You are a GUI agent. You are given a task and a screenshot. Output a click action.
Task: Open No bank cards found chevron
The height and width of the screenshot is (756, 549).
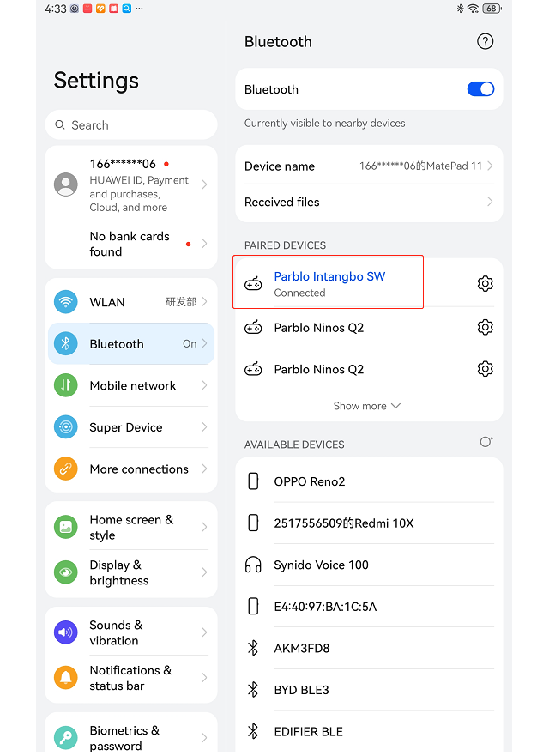pos(204,244)
